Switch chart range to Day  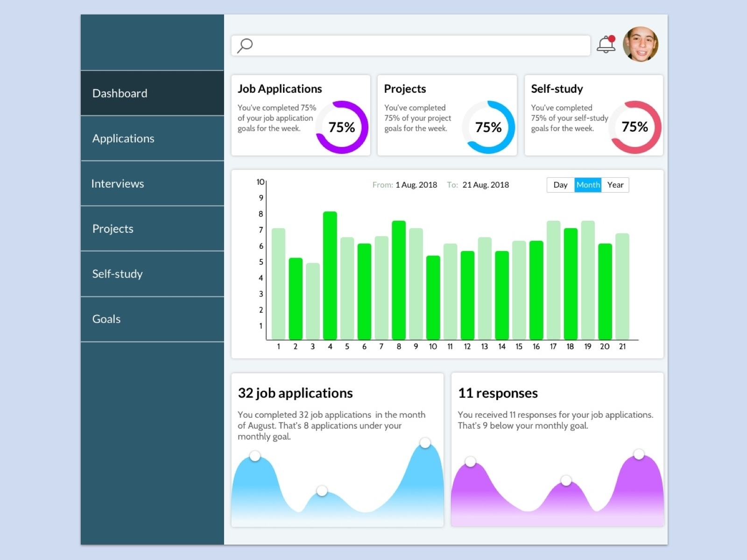pyautogui.click(x=560, y=185)
